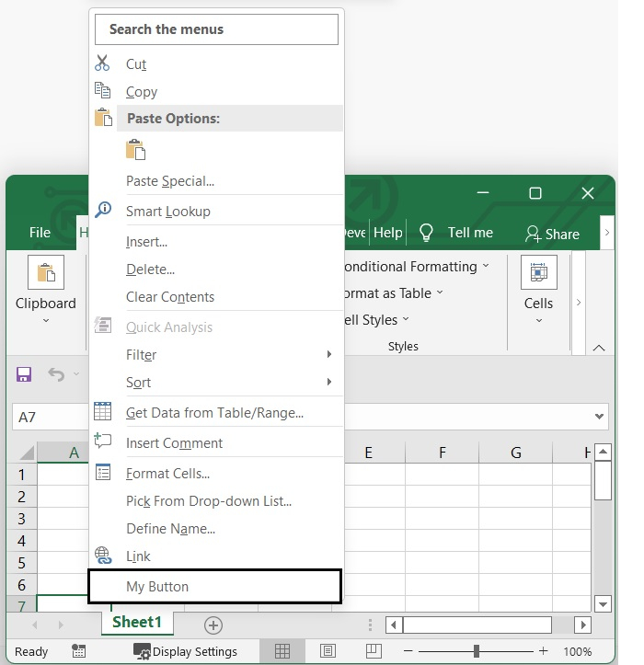Image resolution: width=644 pixels, height=665 pixels.
Task: Click the Smart Lookup magnifier icon
Action: tap(103, 210)
